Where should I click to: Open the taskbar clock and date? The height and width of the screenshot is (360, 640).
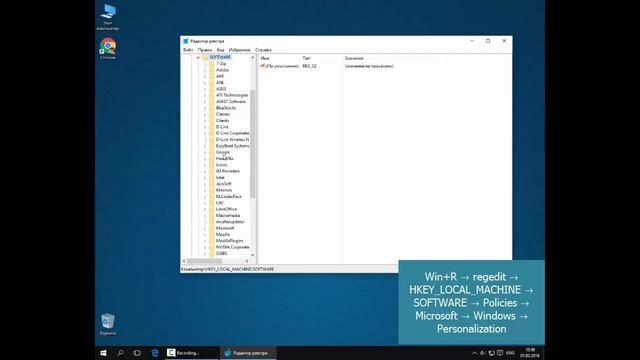529,353
